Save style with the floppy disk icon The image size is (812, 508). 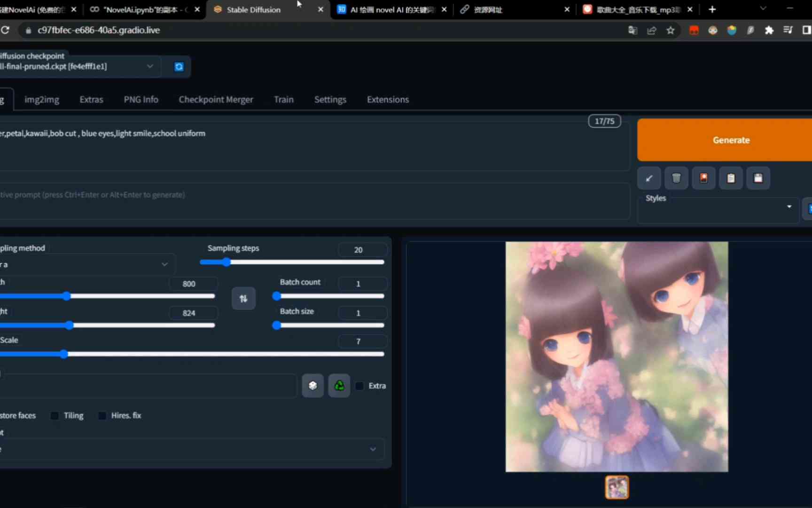pyautogui.click(x=758, y=178)
